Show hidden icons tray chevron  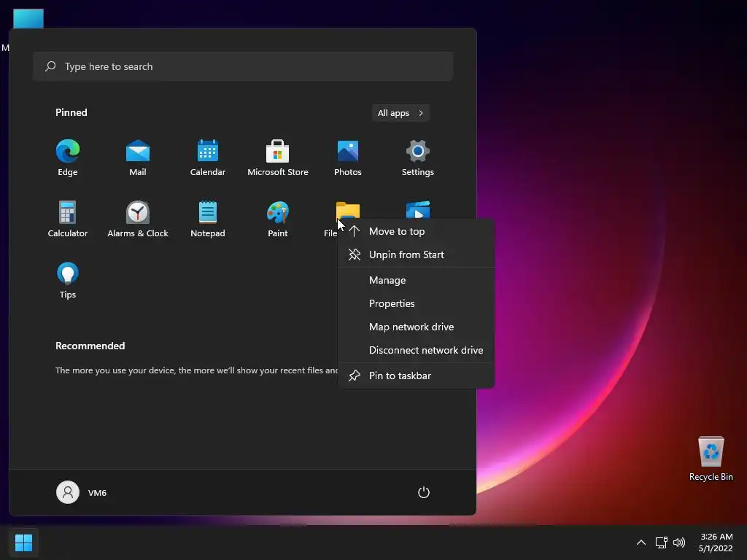click(x=641, y=542)
